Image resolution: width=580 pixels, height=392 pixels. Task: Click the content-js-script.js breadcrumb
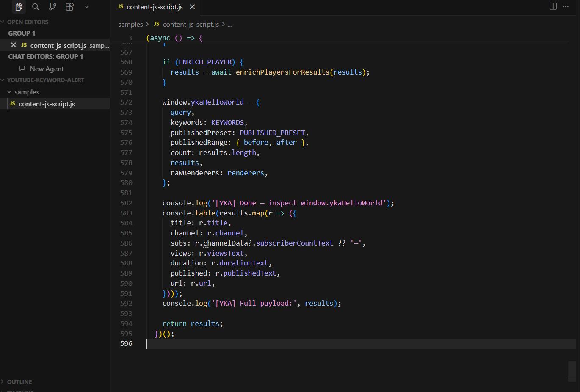click(x=191, y=25)
